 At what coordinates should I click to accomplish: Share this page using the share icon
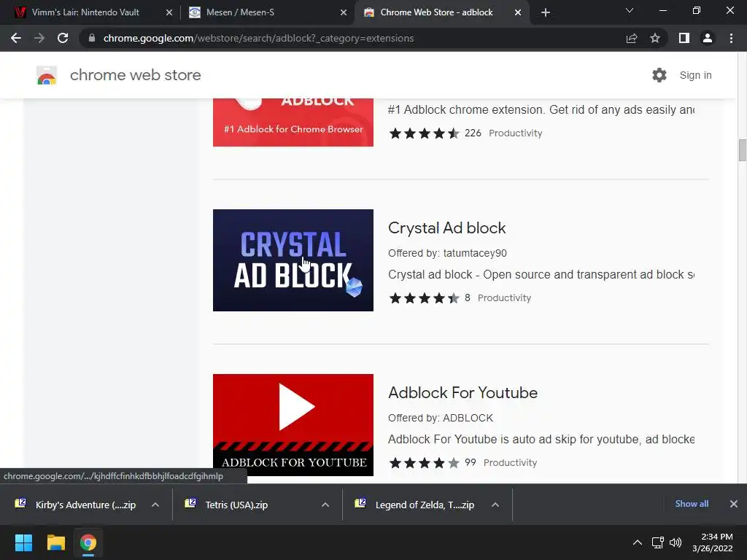pyautogui.click(x=632, y=38)
